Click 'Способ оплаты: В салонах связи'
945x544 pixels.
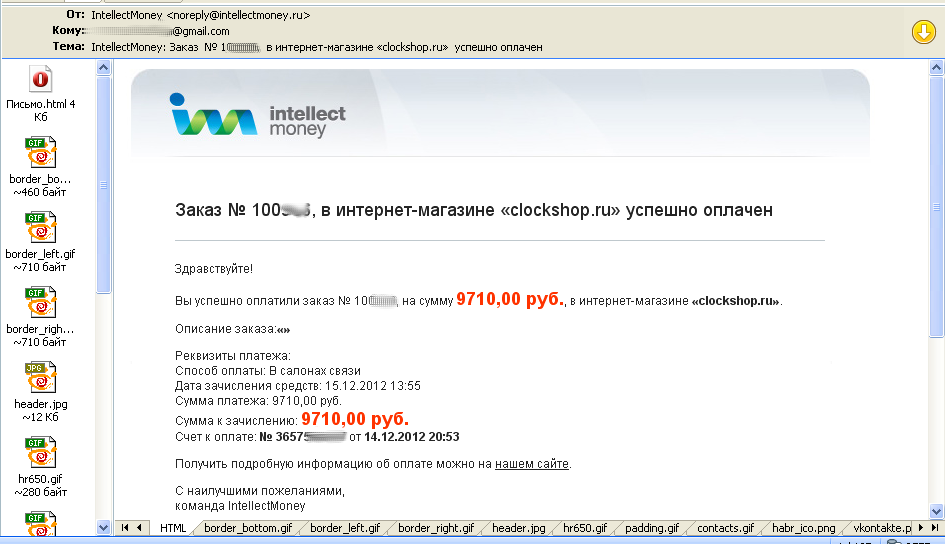tap(268, 370)
